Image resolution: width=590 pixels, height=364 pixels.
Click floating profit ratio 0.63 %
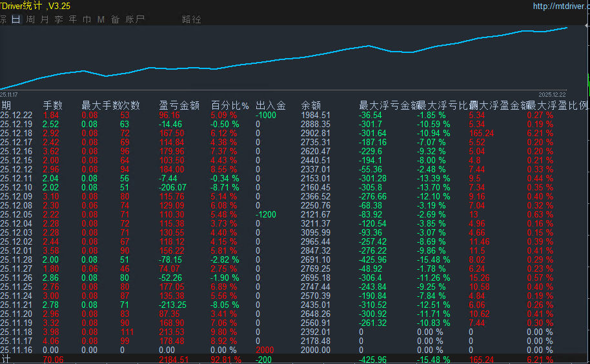(540, 214)
